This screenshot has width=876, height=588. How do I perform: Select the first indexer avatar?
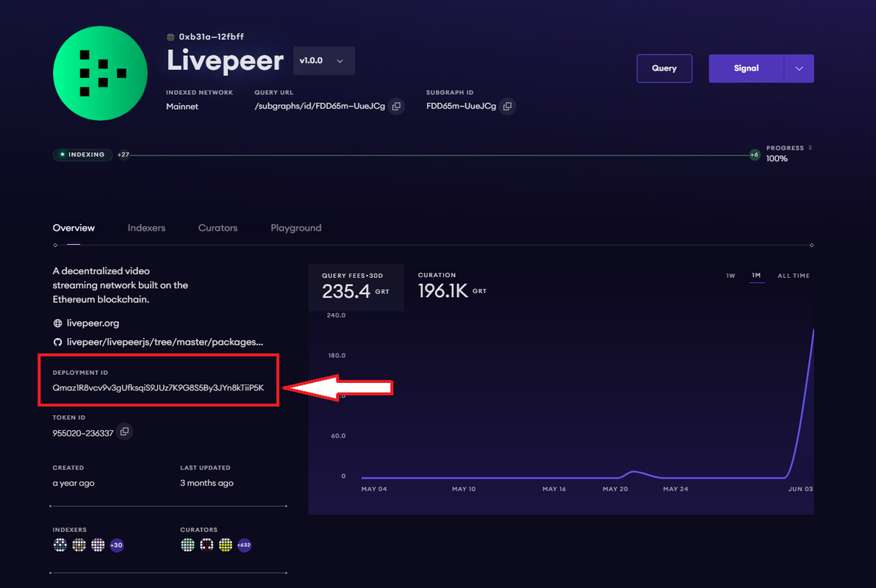coord(60,545)
